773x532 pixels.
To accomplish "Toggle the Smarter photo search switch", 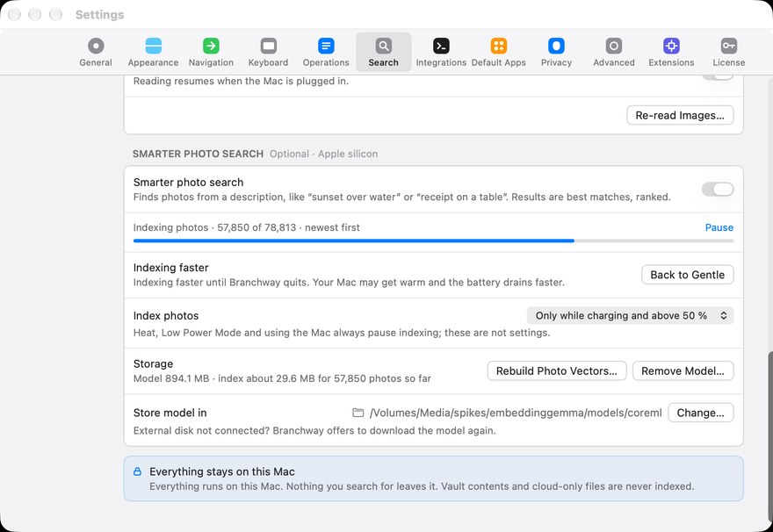I will coord(718,189).
